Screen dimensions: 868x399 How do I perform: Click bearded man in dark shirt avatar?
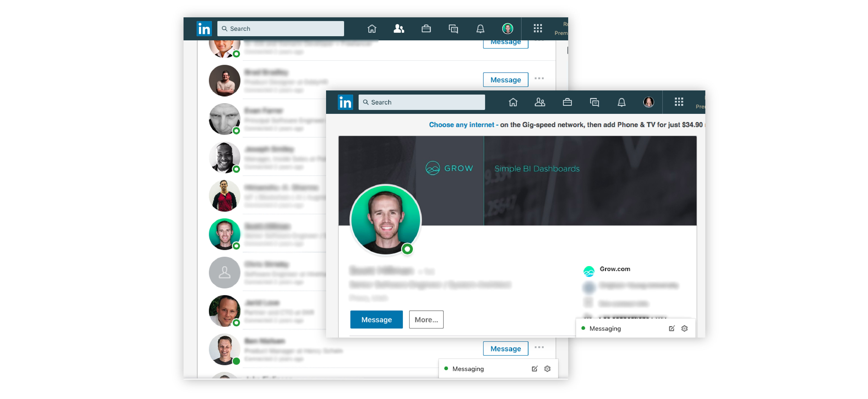(224, 80)
